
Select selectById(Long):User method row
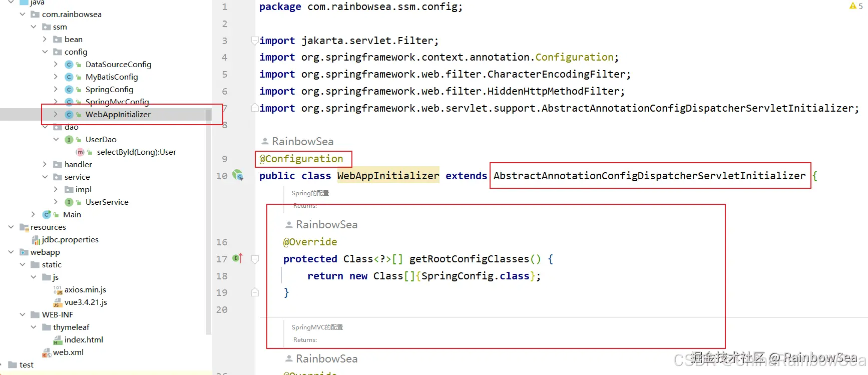(136, 152)
